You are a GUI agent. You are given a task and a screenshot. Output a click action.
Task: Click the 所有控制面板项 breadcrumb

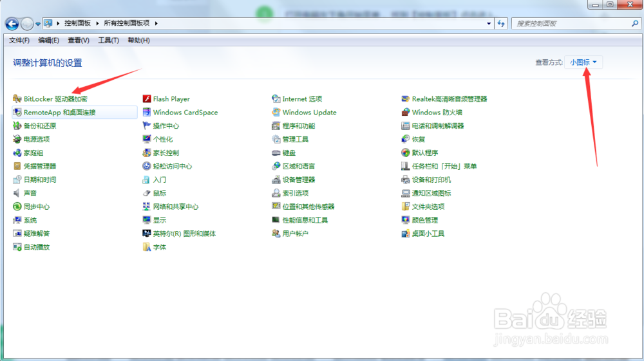(x=126, y=23)
